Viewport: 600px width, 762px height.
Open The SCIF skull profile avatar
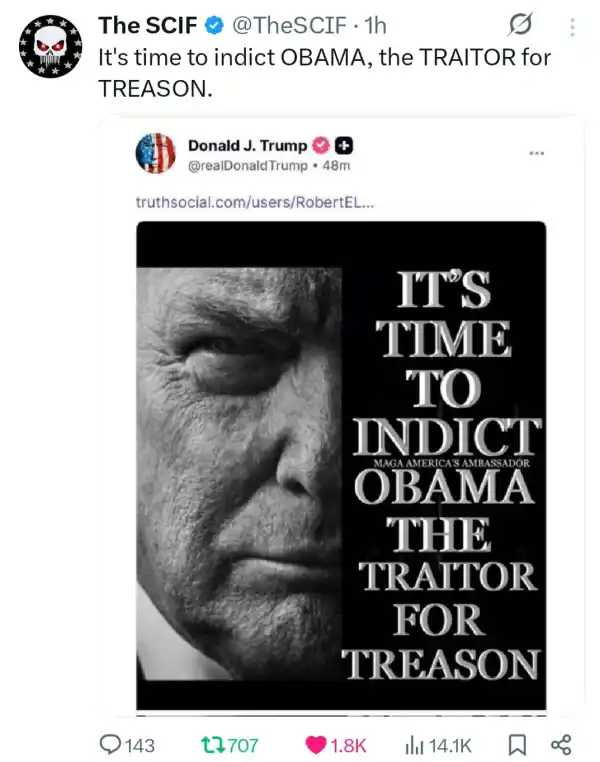tap(51, 46)
